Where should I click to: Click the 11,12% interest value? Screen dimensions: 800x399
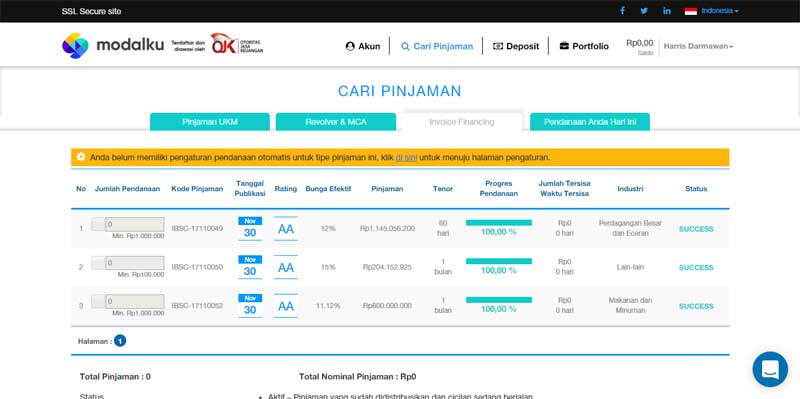click(x=328, y=306)
